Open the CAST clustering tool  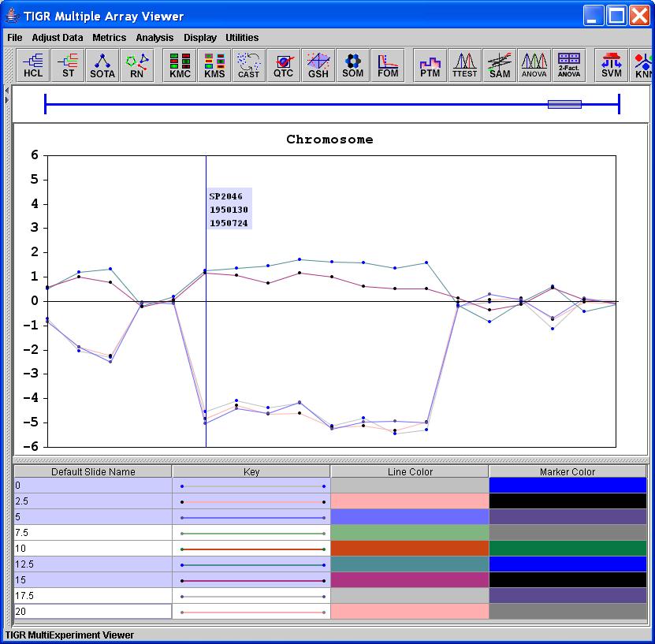[248, 65]
